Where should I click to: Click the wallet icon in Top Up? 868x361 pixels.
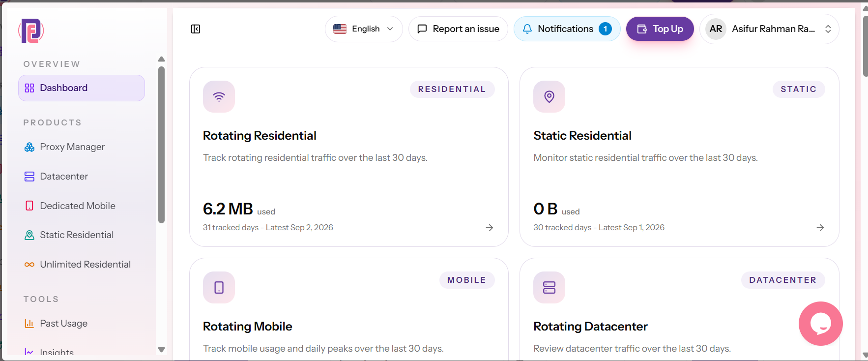[x=642, y=29]
